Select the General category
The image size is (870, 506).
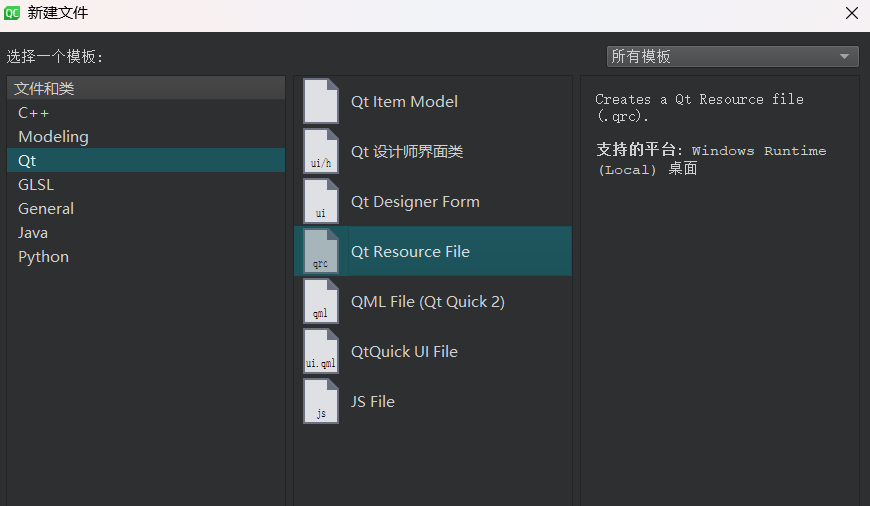point(146,209)
